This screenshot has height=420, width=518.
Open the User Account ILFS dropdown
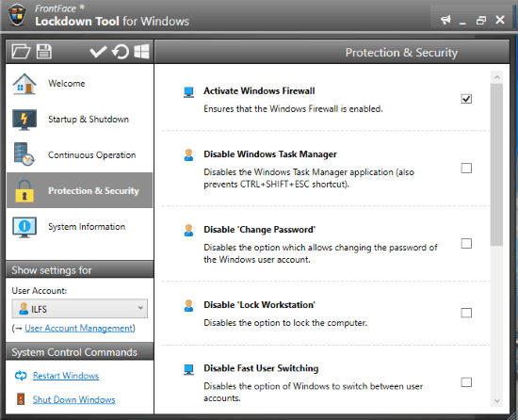pyautogui.click(x=80, y=309)
